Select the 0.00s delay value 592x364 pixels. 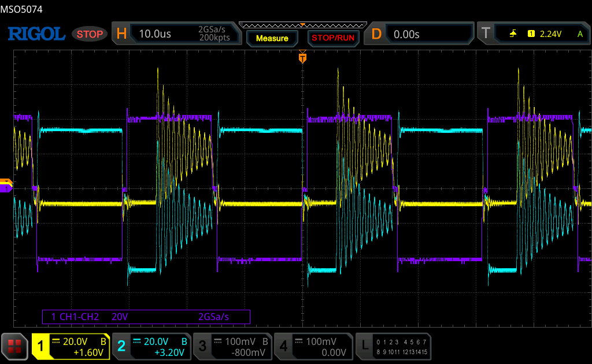pos(406,34)
